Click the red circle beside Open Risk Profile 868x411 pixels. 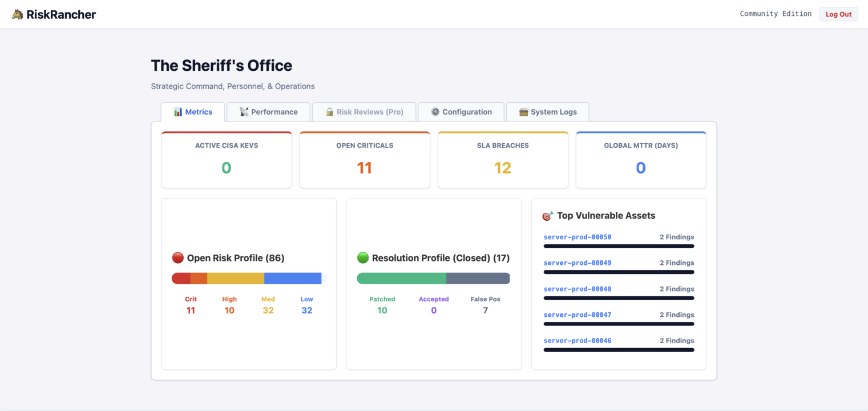(178, 258)
